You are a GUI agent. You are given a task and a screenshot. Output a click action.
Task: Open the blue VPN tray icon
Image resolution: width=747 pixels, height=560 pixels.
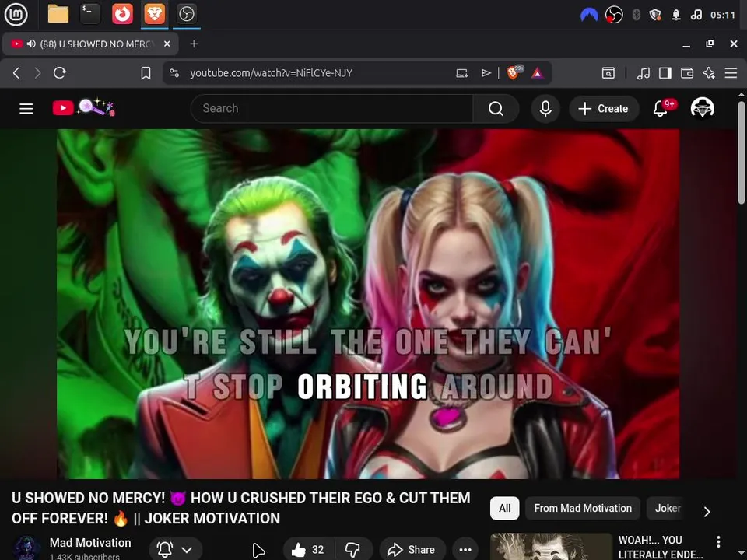(x=589, y=16)
